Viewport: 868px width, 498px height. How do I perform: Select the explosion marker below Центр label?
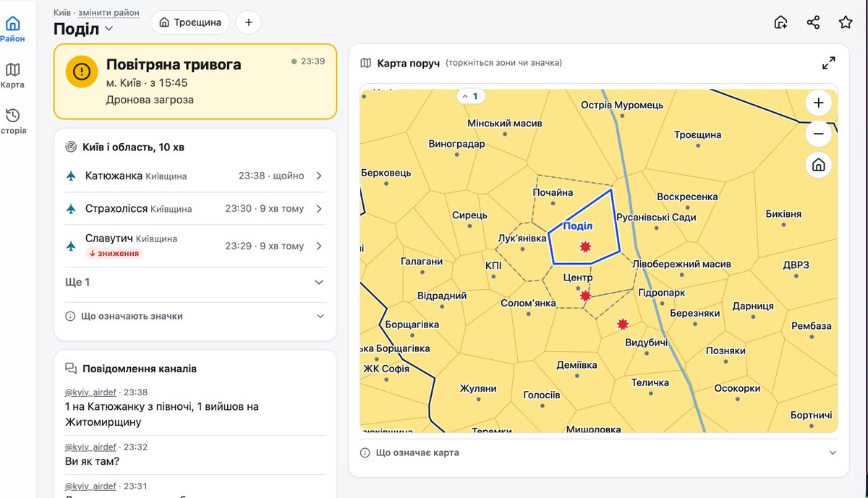pyautogui.click(x=585, y=296)
